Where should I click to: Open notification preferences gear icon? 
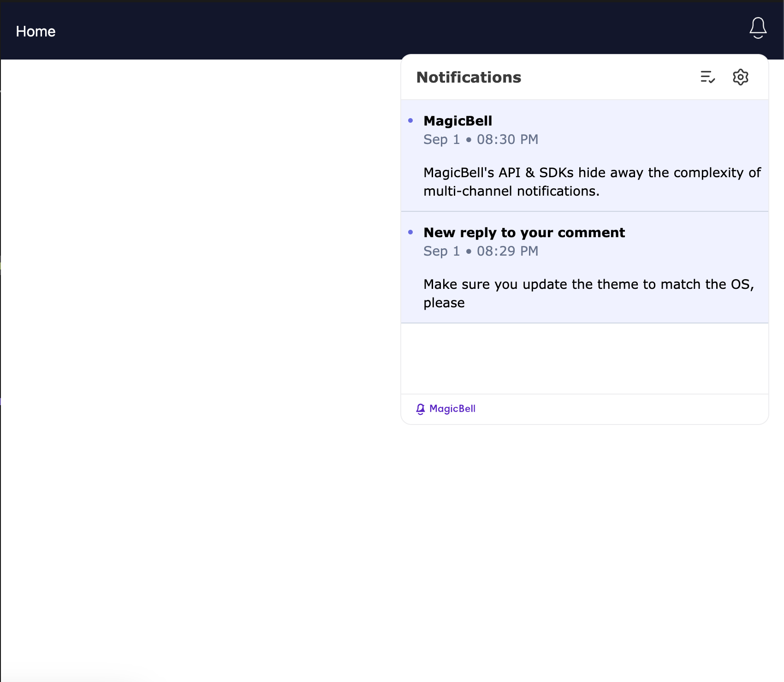pos(740,77)
